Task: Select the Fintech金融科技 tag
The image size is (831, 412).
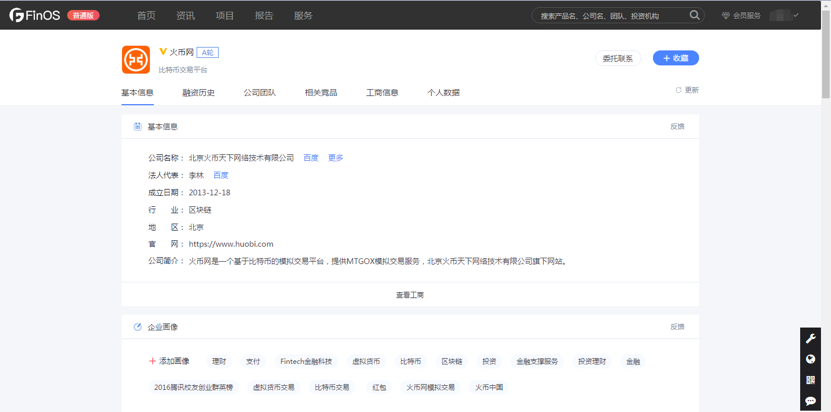Action: pyautogui.click(x=306, y=362)
